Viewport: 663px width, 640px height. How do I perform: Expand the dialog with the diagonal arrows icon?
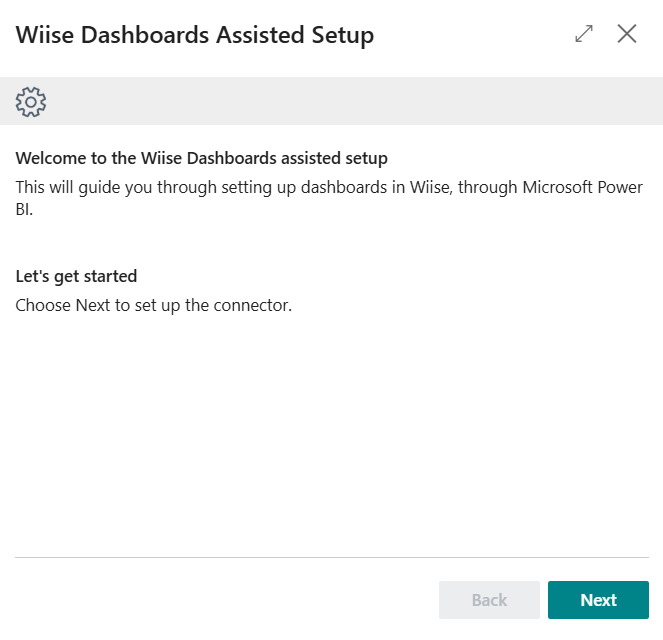click(584, 34)
